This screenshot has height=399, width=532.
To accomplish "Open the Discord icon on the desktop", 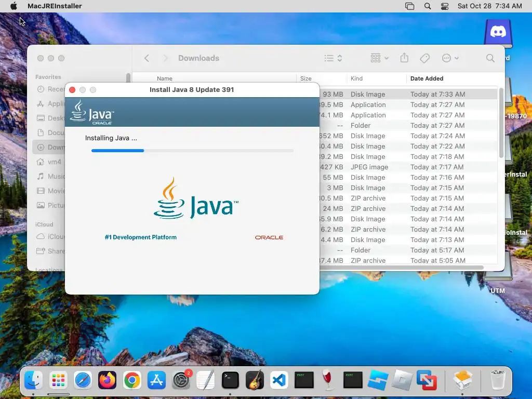I will coord(498,32).
